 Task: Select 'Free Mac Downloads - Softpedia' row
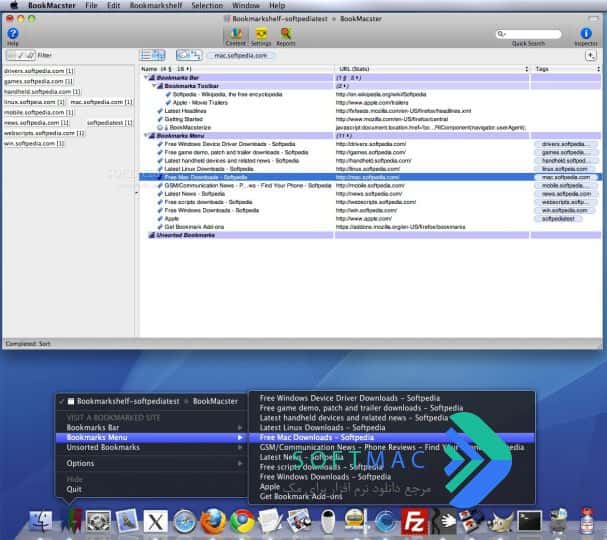[x=370, y=177]
